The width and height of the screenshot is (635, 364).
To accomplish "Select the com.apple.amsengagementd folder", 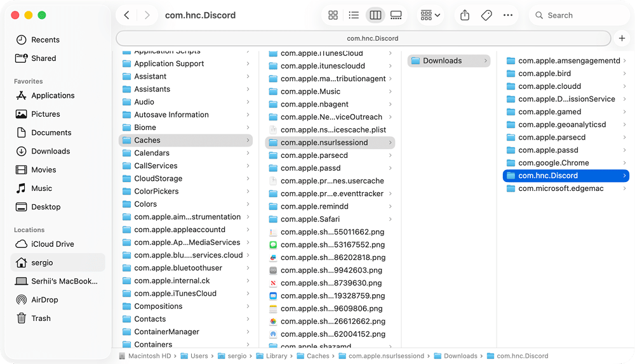I will [x=566, y=61].
